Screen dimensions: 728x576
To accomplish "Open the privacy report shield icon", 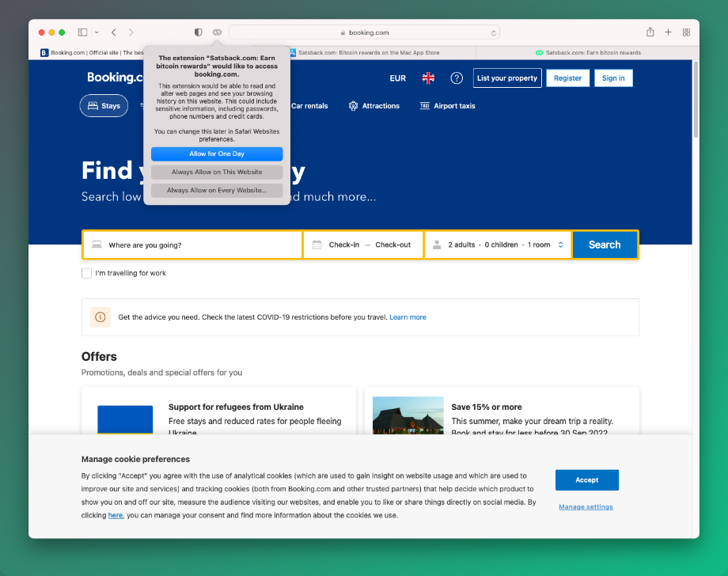I will (199, 32).
